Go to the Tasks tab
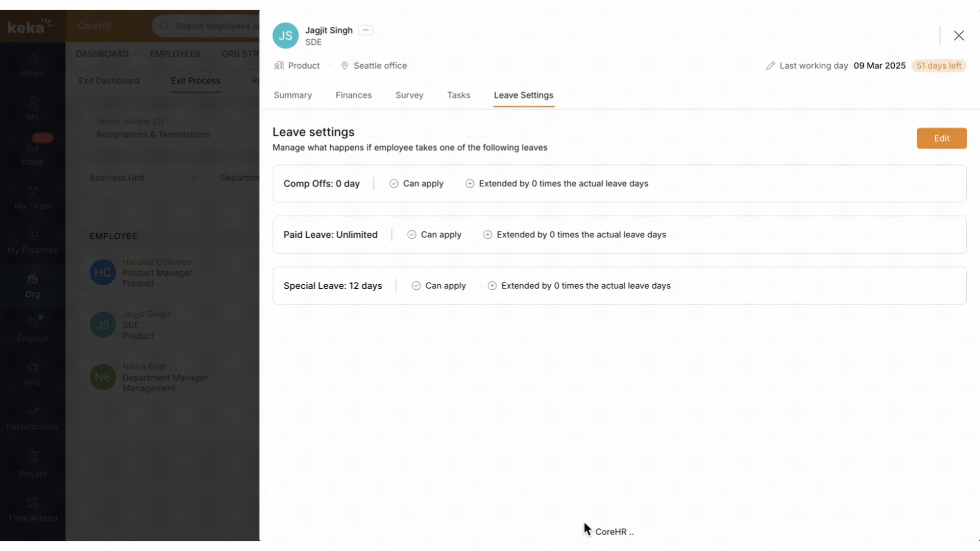The width and height of the screenshot is (980, 551). click(458, 95)
